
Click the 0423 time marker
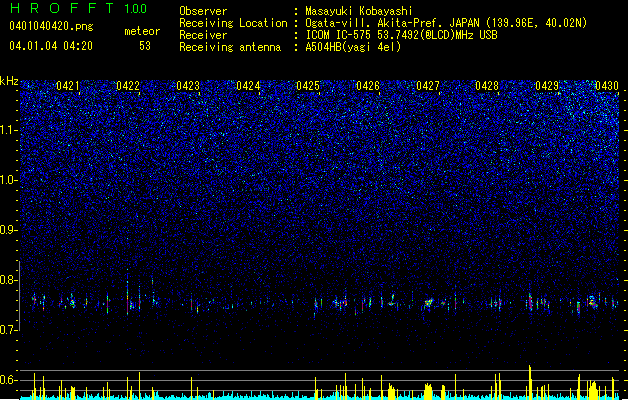pyautogui.click(x=188, y=86)
